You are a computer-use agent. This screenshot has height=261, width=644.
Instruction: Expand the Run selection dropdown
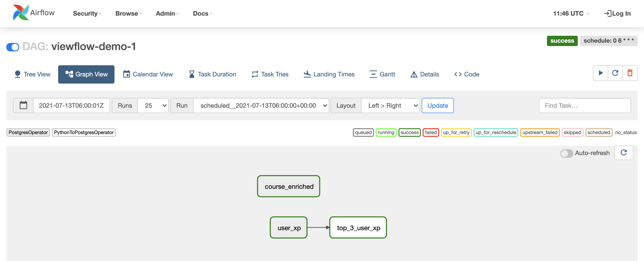261,105
